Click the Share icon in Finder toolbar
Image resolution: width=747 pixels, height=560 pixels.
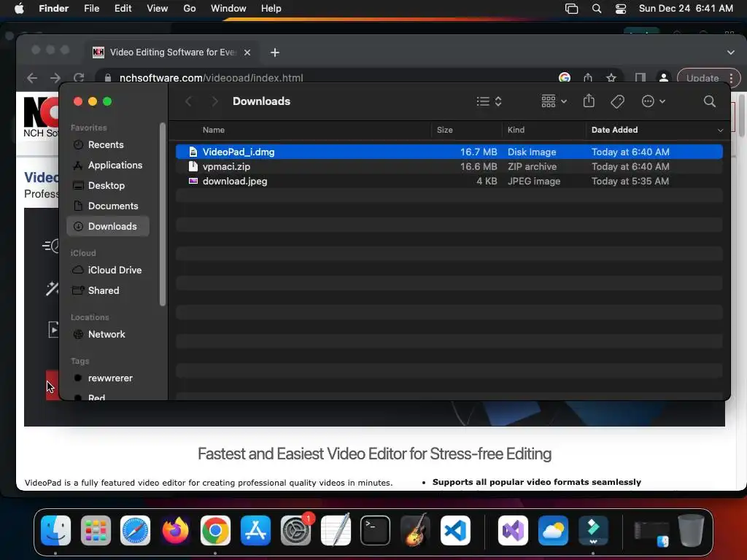click(x=589, y=101)
